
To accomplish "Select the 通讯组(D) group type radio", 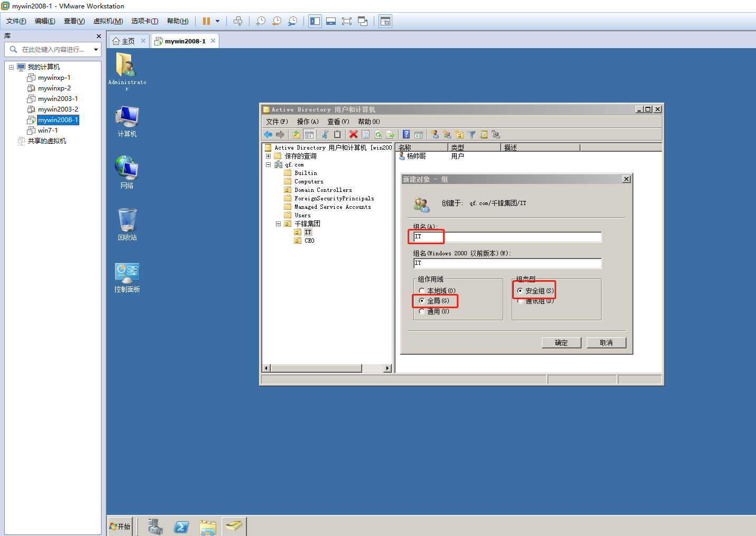I will point(520,301).
